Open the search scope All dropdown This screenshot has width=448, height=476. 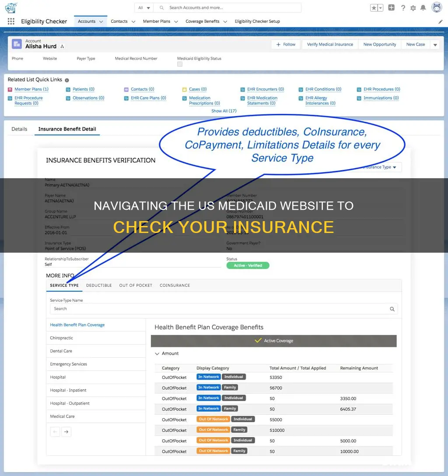click(144, 8)
